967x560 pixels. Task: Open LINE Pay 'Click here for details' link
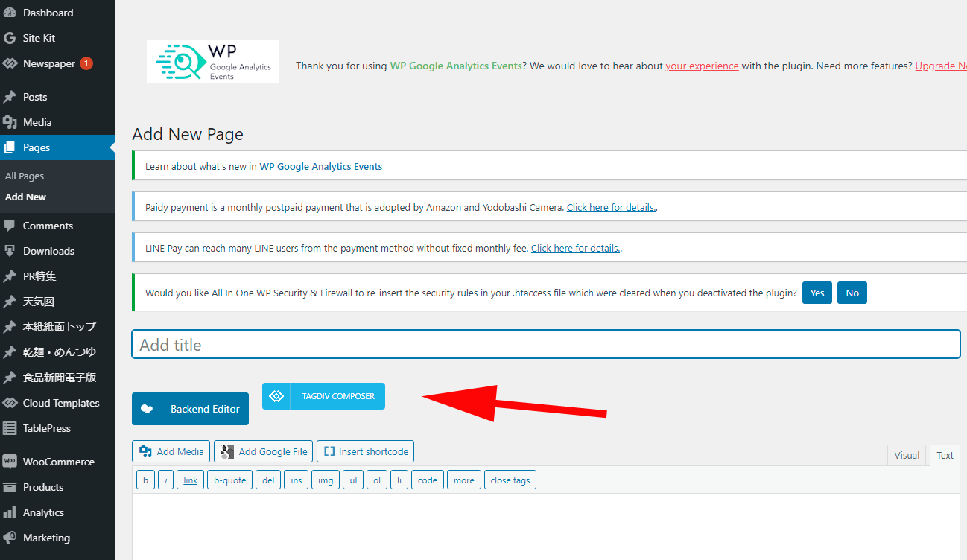575,248
